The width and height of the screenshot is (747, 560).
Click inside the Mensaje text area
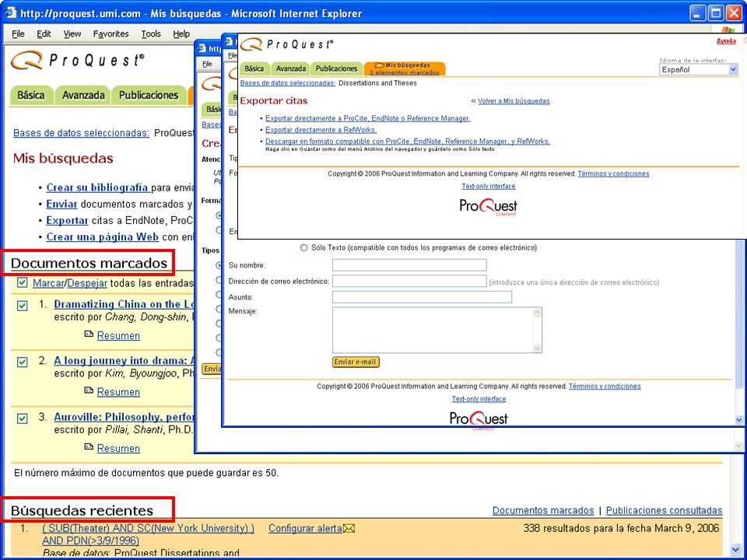433,330
